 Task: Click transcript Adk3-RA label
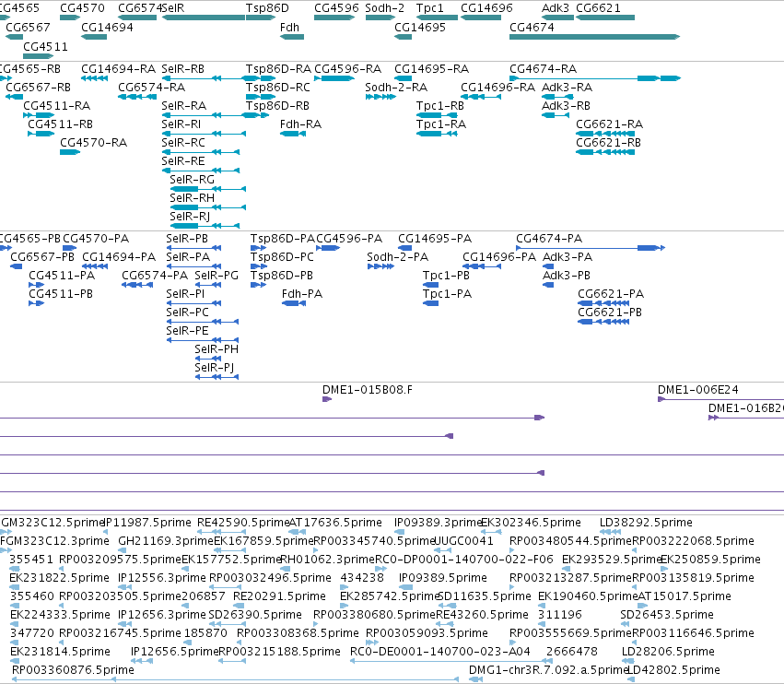coord(567,87)
